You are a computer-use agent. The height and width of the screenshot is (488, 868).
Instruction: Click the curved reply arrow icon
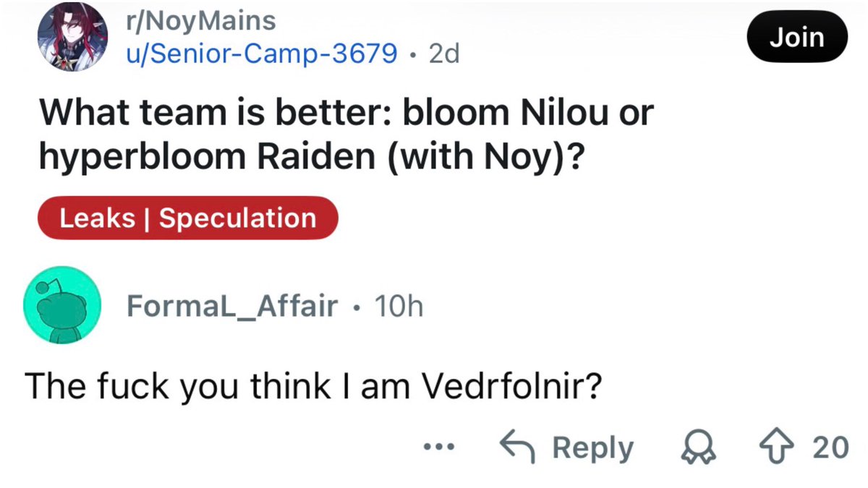(x=519, y=448)
